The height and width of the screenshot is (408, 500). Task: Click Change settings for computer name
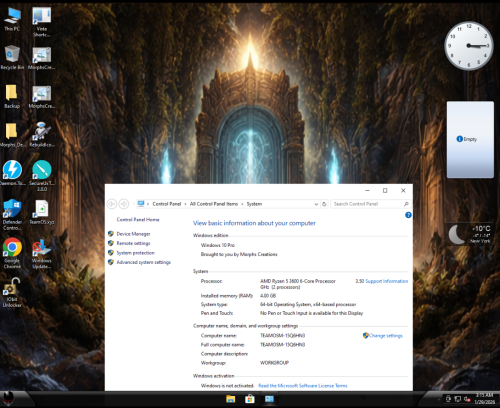tap(386, 335)
